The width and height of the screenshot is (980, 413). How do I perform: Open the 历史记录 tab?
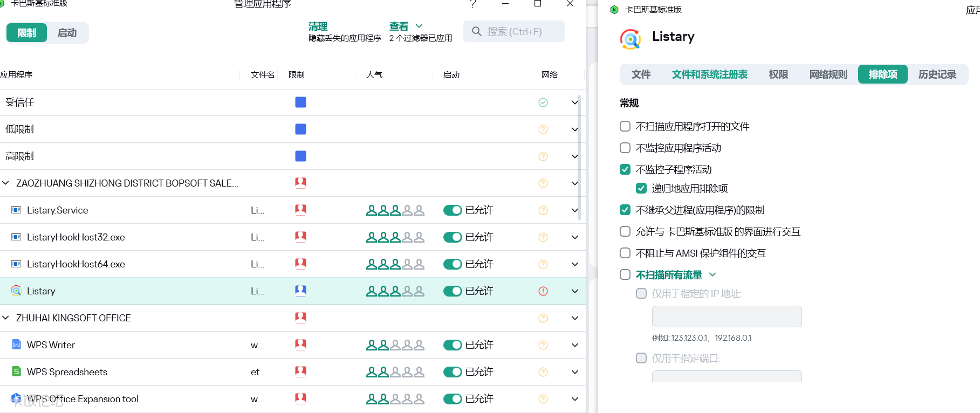pyautogui.click(x=937, y=74)
